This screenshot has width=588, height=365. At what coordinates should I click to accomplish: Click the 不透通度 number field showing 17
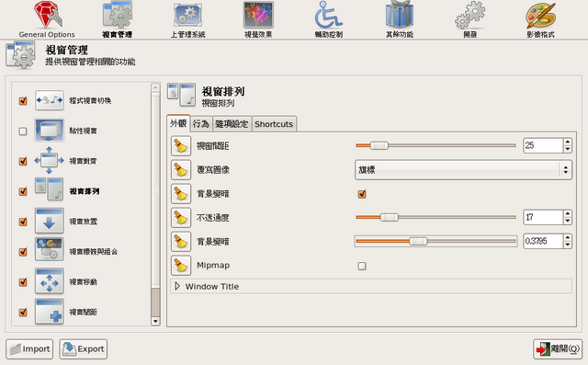point(543,217)
